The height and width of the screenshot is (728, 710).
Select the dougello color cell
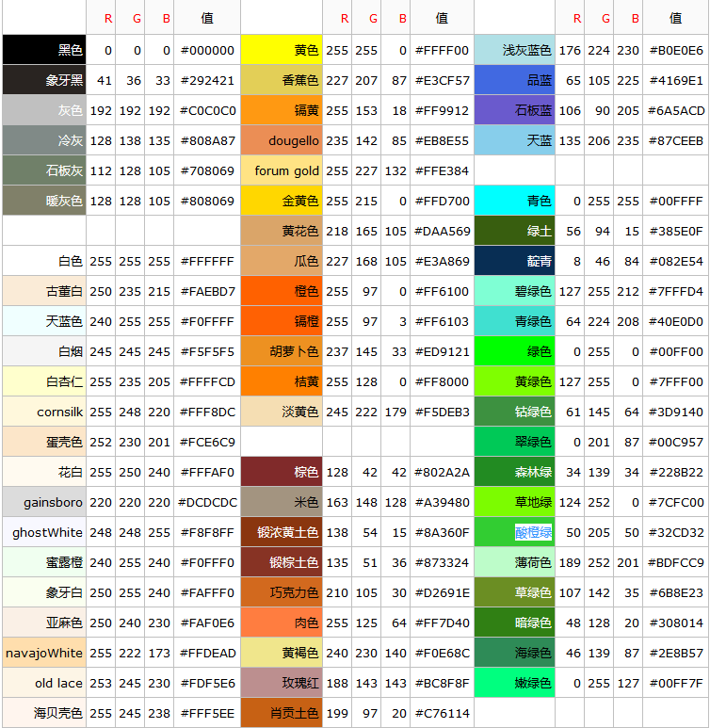(282, 140)
